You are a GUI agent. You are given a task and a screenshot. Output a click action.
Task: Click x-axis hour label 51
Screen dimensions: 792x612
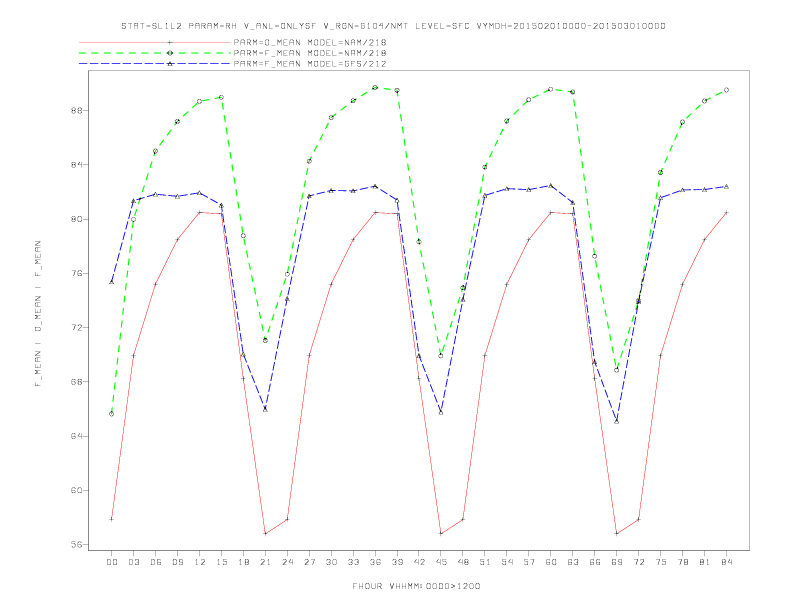485,562
